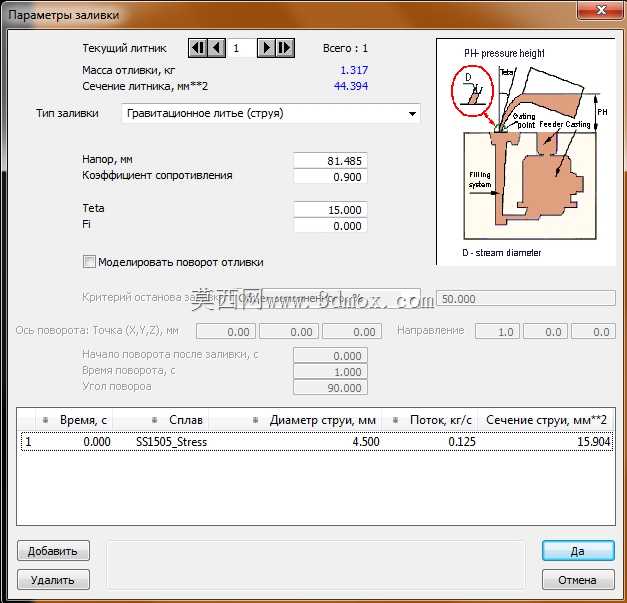
Task: Click the Удалить button
Action: point(53,580)
